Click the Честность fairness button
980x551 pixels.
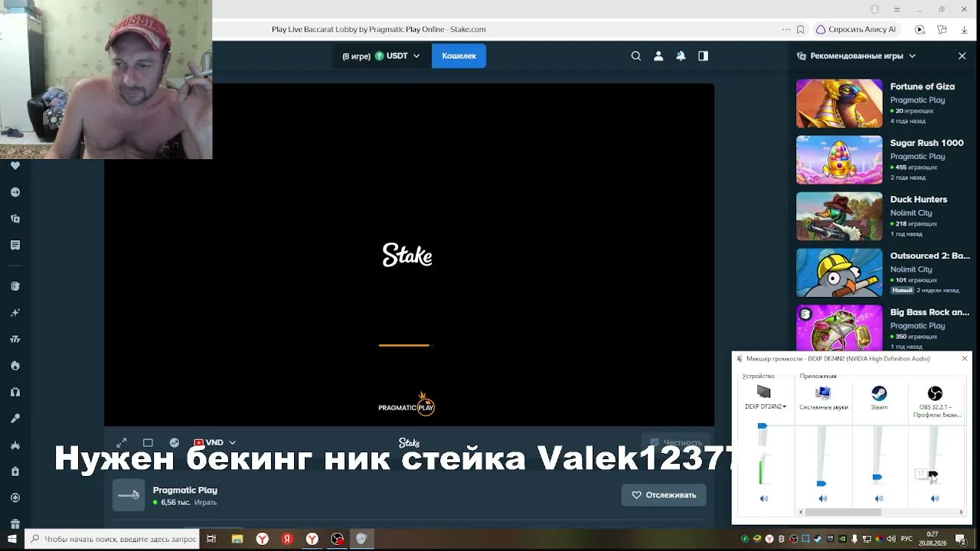pyautogui.click(x=675, y=442)
